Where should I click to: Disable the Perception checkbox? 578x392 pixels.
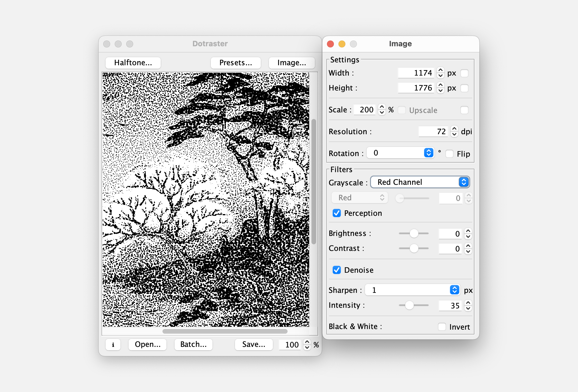(336, 213)
